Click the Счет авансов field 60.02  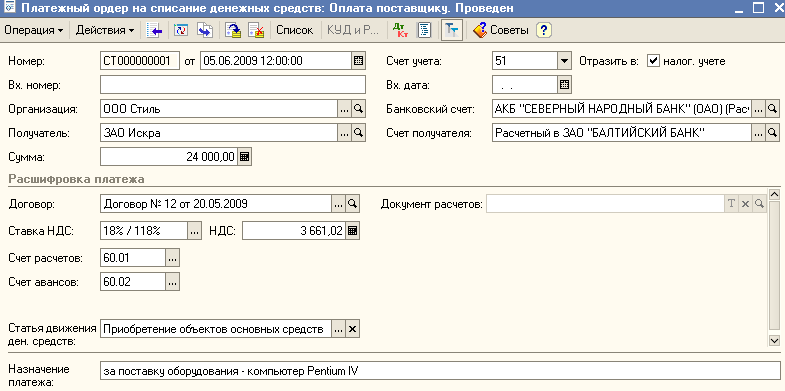coord(133,282)
